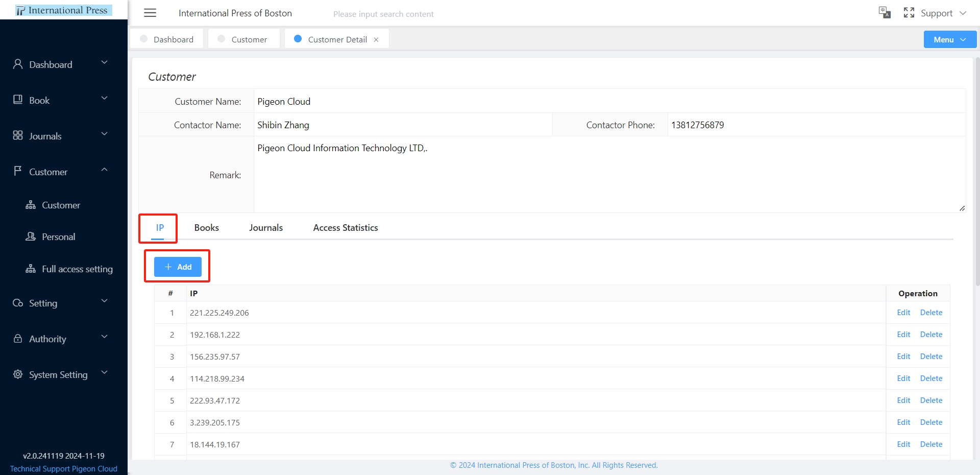
Task: Switch to the Customer page tab
Action: (244, 39)
